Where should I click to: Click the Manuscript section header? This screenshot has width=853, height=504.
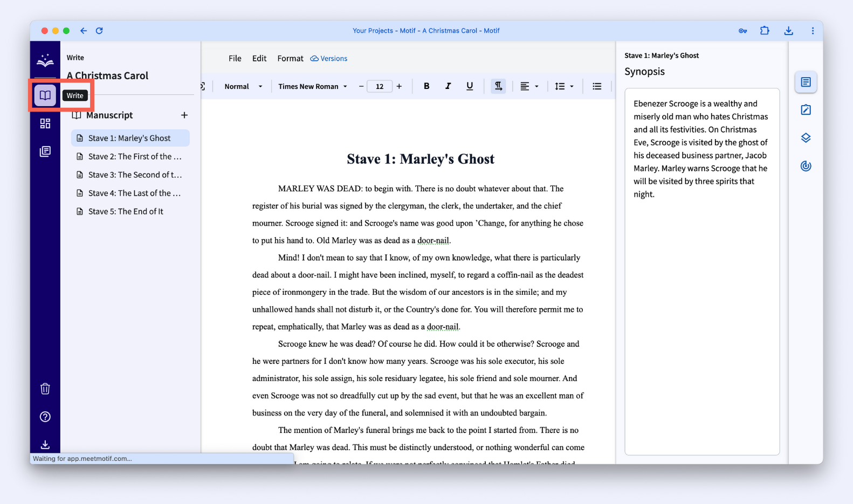point(109,115)
